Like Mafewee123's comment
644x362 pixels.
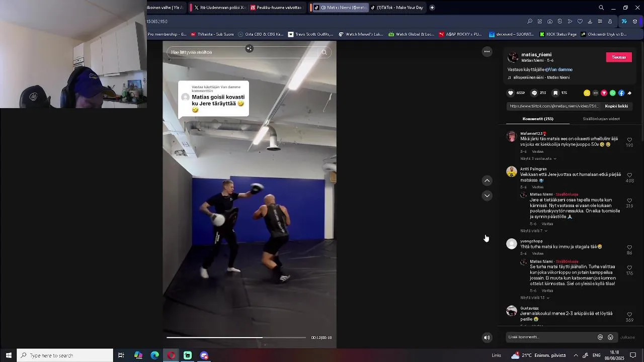(629, 140)
